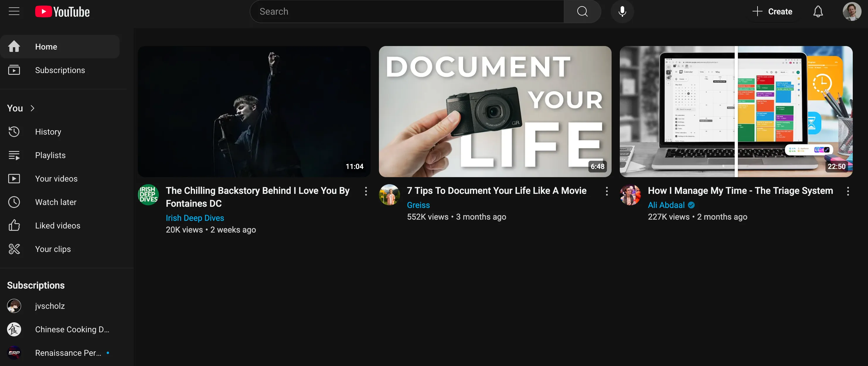Image resolution: width=868 pixels, height=366 pixels.
Task: Open the Subscriptions feed
Action: point(60,70)
